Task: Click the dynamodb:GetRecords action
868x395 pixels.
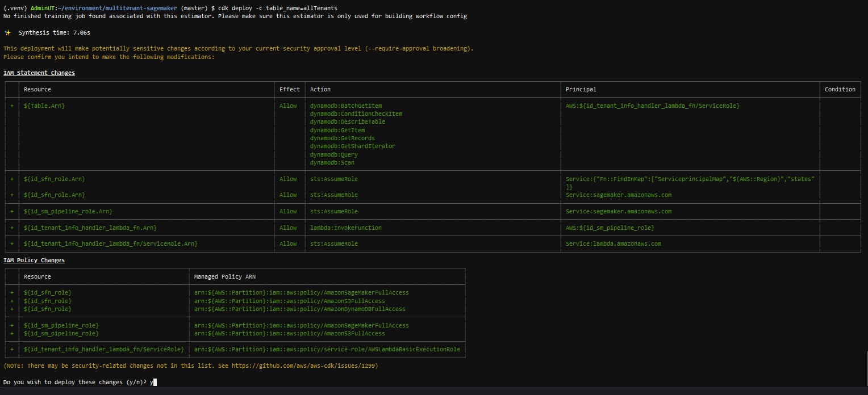Action: pyautogui.click(x=343, y=138)
